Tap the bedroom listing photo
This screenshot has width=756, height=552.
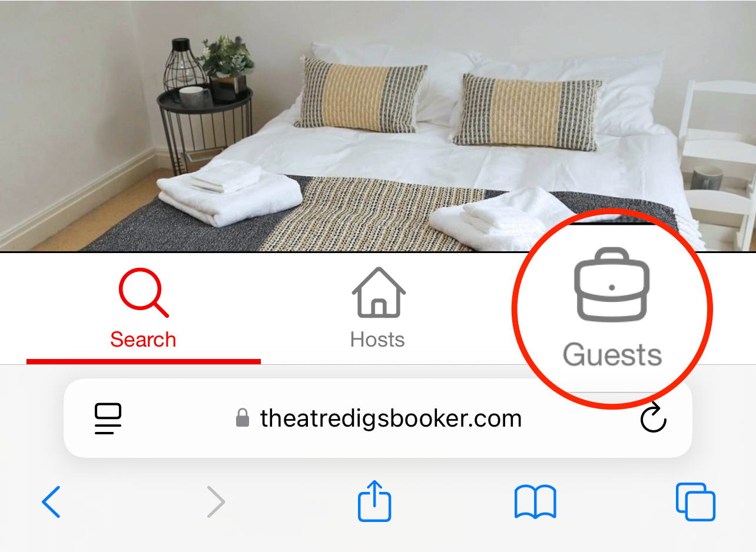click(x=378, y=125)
